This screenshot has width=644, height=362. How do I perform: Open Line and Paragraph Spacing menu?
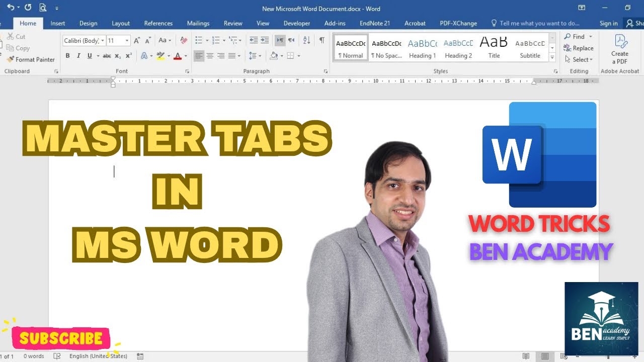(255, 56)
